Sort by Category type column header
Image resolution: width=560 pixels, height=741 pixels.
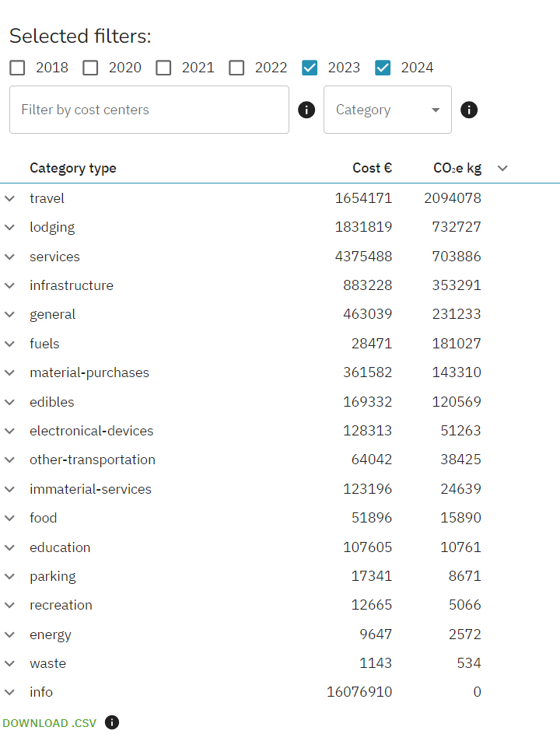click(x=73, y=168)
